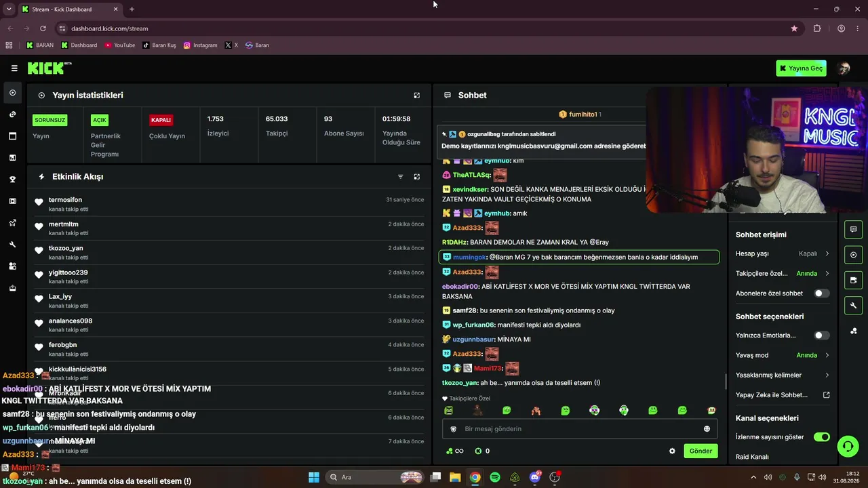Open chat settings gear icon

(672, 451)
